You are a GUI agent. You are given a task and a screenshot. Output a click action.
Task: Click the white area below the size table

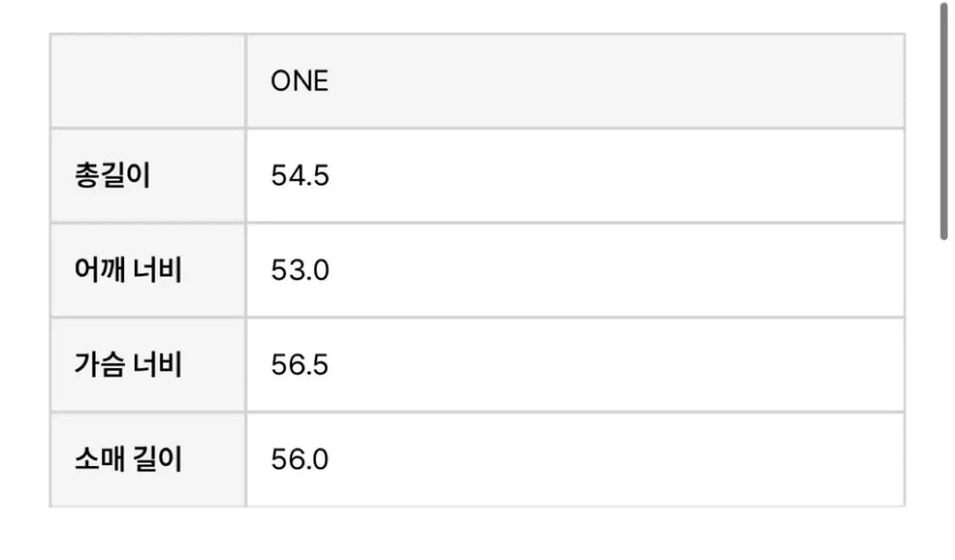(x=477, y=534)
